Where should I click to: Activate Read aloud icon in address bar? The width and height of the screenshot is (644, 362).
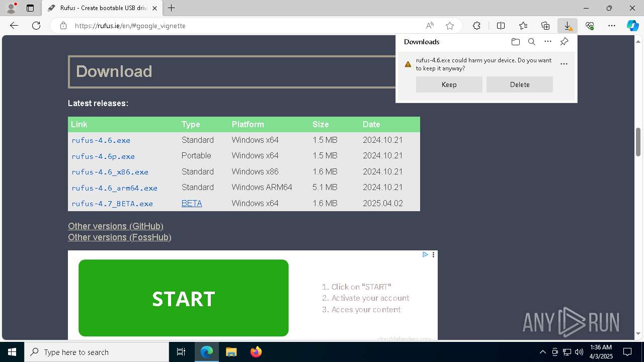click(x=430, y=26)
